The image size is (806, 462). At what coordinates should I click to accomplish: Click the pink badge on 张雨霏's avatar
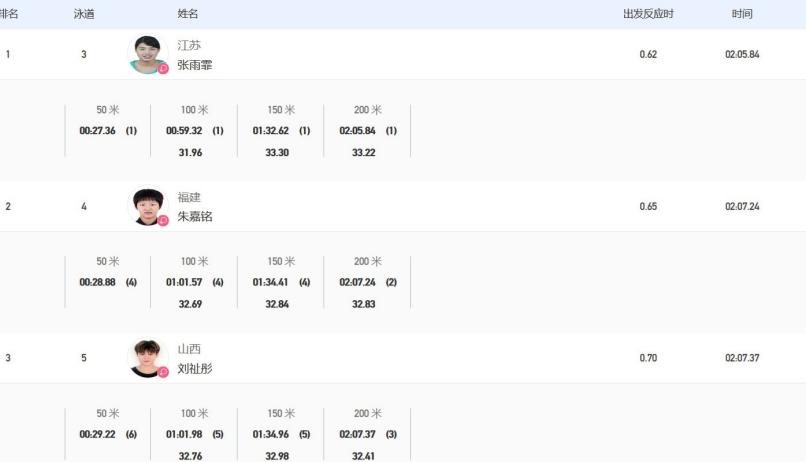[x=163, y=69]
